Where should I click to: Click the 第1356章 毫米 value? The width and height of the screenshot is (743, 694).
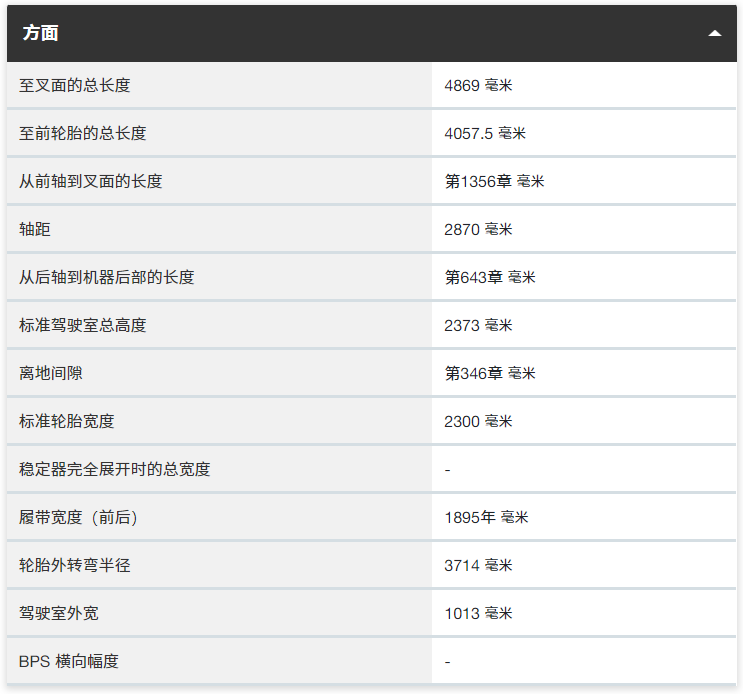point(494,182)
